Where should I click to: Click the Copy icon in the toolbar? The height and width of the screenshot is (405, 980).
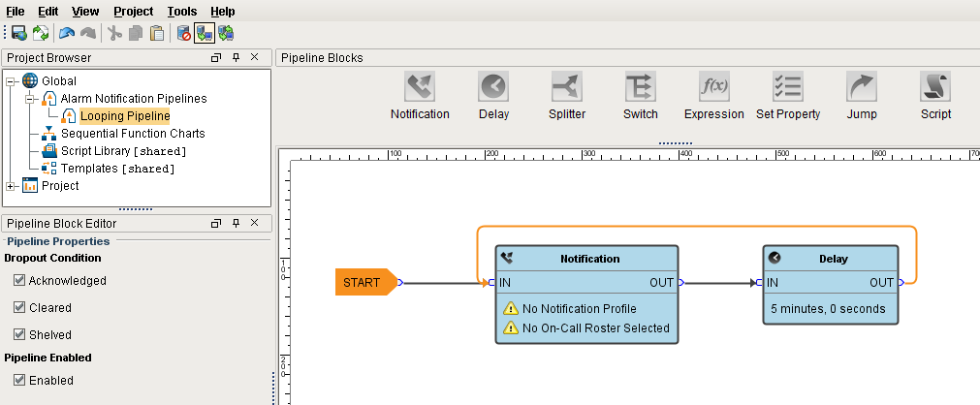coord(136,33)
